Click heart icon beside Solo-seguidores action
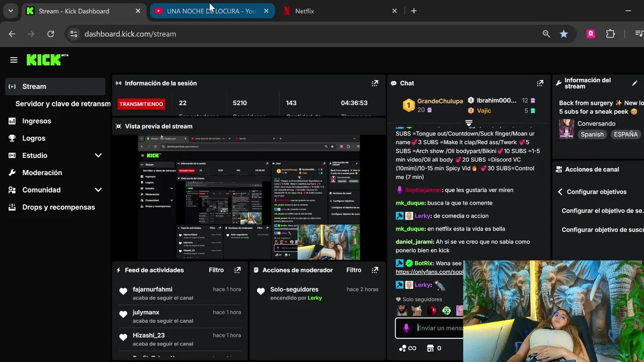Screen dimensions: 644x362 [x=261, y=291]
